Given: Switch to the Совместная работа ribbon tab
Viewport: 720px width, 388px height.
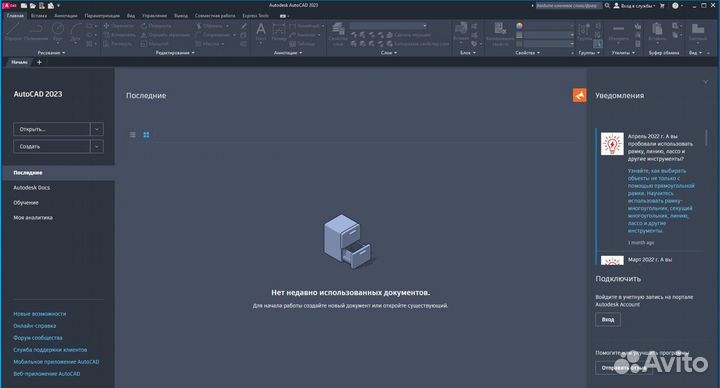Looking at the screenshot, I should click(x=215, y=16).
